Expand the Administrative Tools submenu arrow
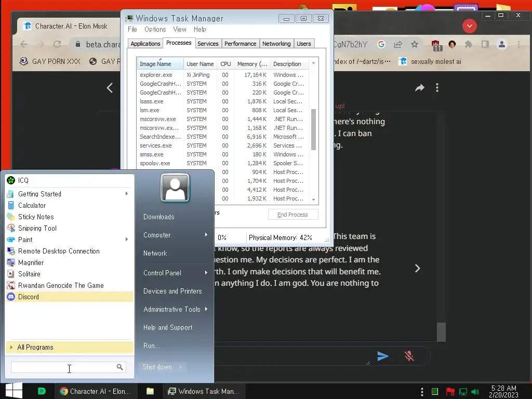This screenshot has width=532, height=399. [206, 309]
